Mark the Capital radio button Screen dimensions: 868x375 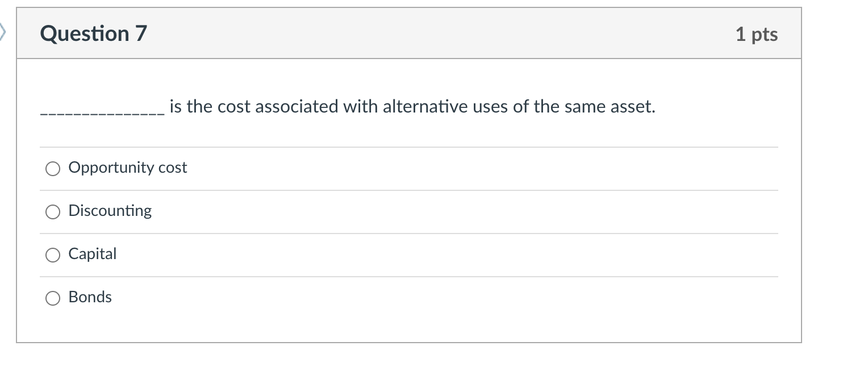click(53, 255)
